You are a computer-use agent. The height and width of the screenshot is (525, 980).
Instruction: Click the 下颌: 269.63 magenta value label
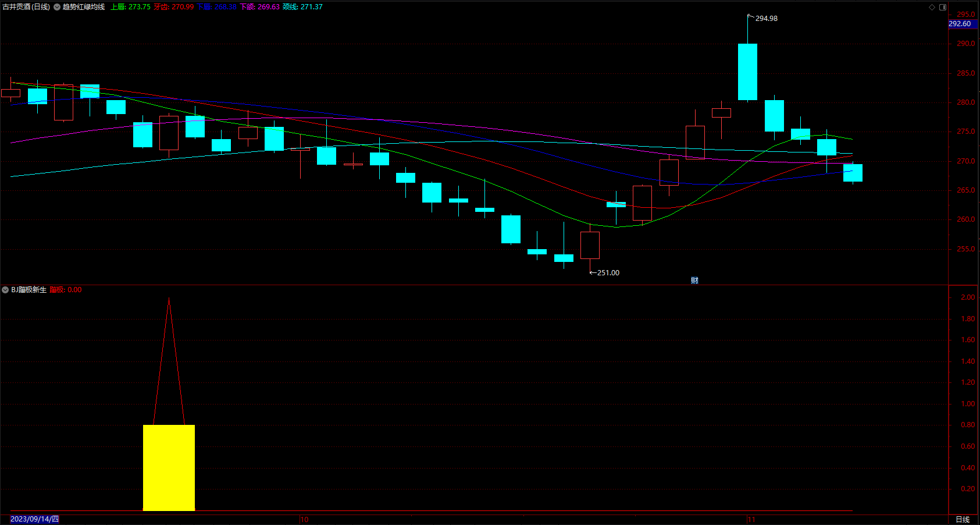tap(259, 7)
